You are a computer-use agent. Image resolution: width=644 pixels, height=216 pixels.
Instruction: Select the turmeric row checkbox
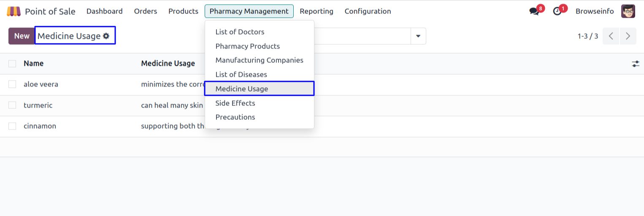tap(12, 105)
